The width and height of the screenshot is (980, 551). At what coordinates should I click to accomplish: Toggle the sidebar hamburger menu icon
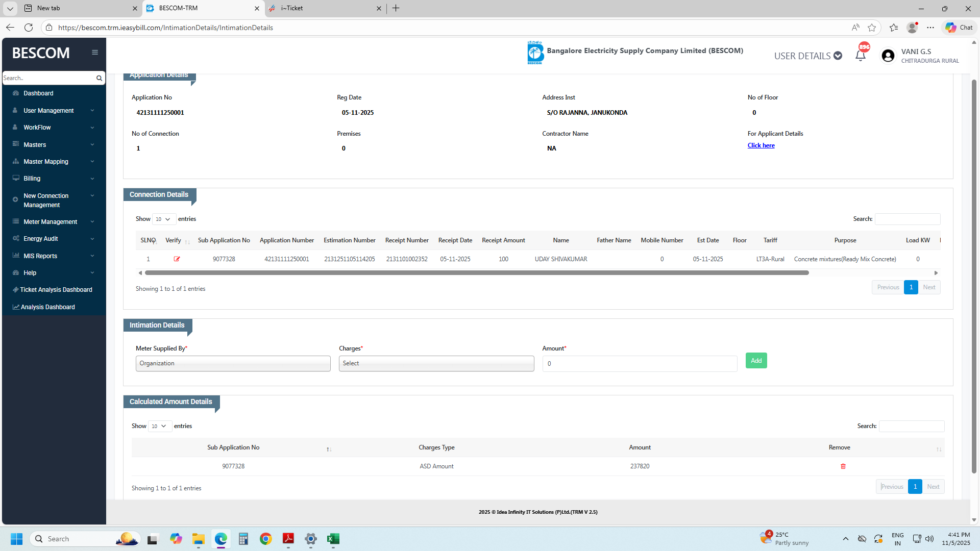pos(95,53)
